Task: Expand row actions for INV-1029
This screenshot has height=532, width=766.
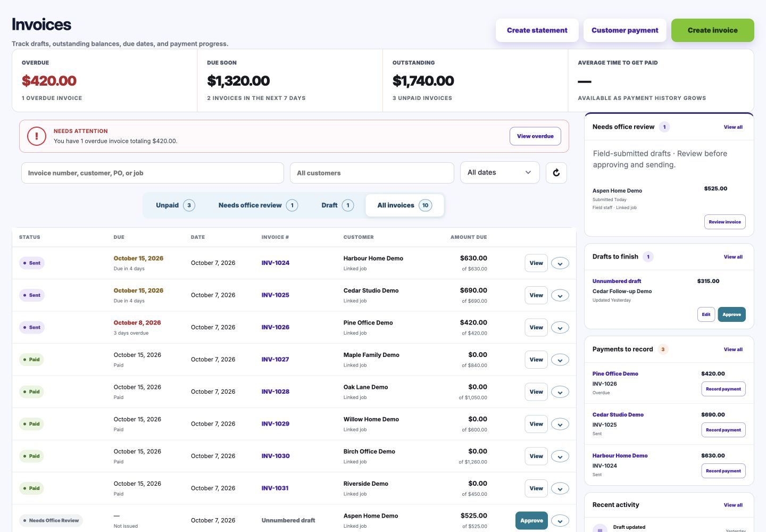Action: 560,424
